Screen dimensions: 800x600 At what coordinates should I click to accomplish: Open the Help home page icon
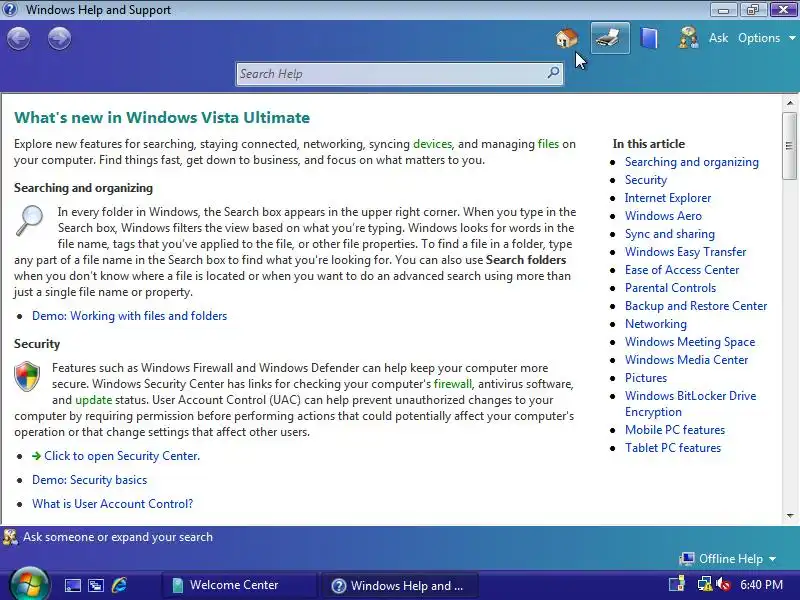click(567, 38)
